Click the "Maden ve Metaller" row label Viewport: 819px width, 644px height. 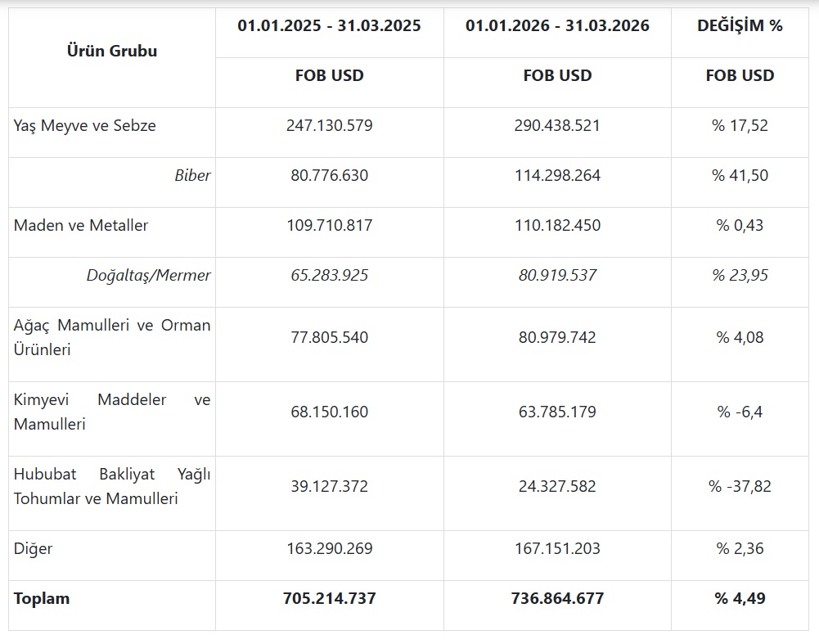81,226
